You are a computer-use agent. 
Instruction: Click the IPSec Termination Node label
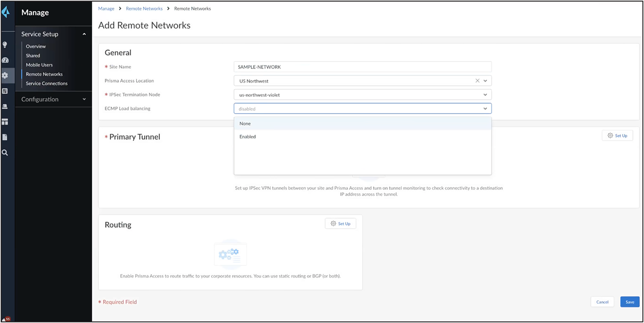pyautogui.click(x=134, y=94)
